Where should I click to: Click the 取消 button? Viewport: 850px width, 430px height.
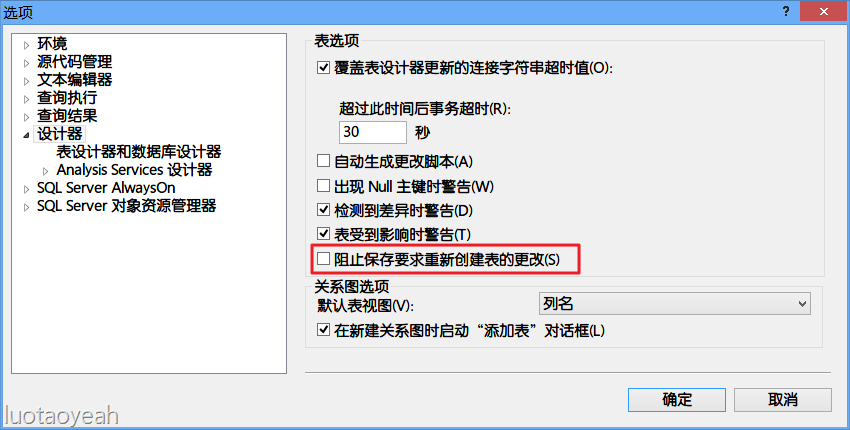pos(782,400)
